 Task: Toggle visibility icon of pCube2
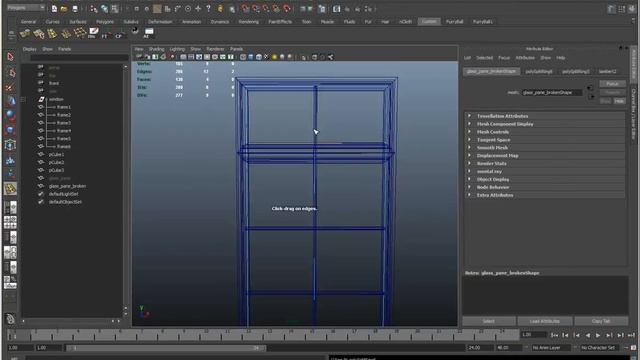point(41,162)
